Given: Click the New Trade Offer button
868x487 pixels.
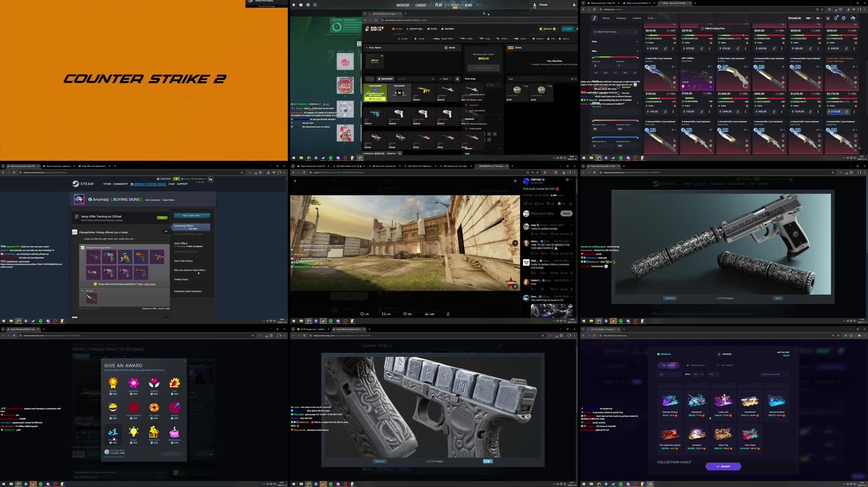Looking at the screenshot, I should coord(192,216).
